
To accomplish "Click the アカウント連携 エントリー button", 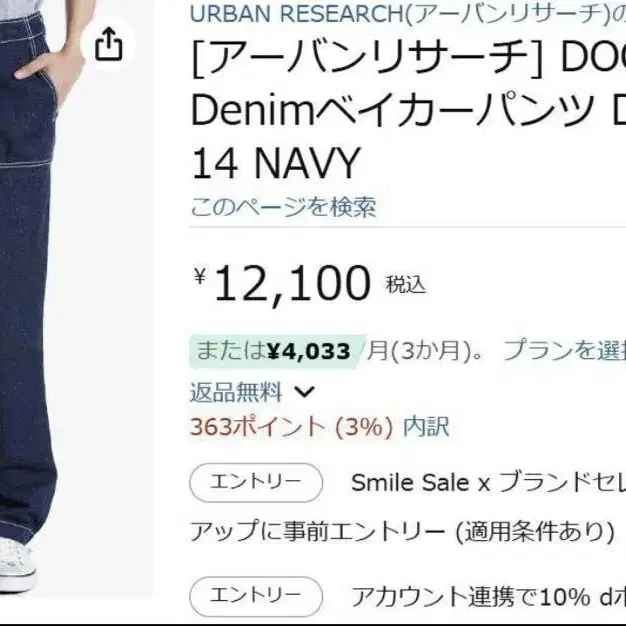I will click(x=256, y=596).
